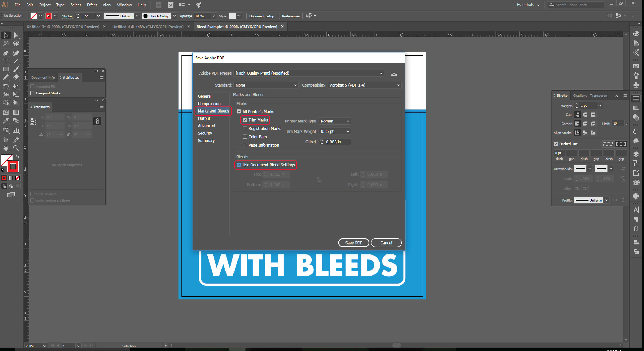The image size is (644, 351).
Task: Select the Hand tool
Action: 6,148
